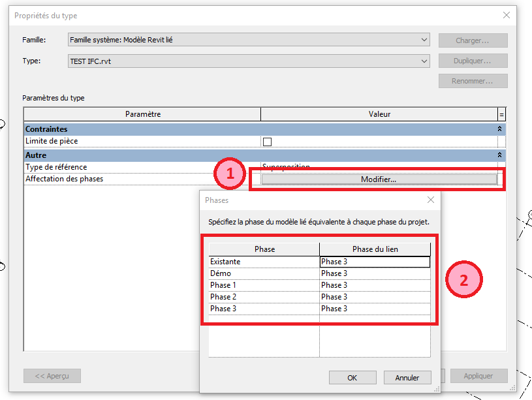Toggle the Limite de pièce checkbox
This screenshot has width=532, height=400.
(x=267, y=142)
